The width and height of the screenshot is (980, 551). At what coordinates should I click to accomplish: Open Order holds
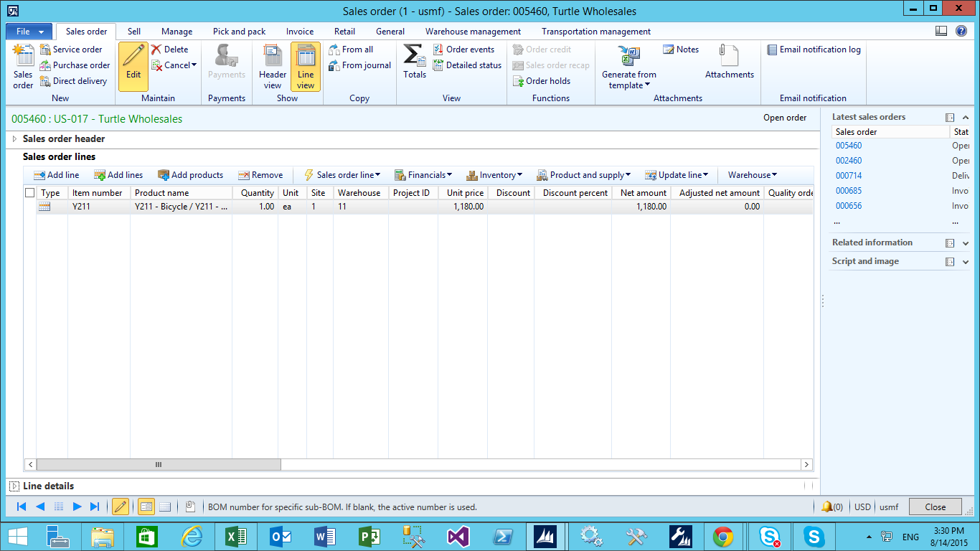click(542, 81)
